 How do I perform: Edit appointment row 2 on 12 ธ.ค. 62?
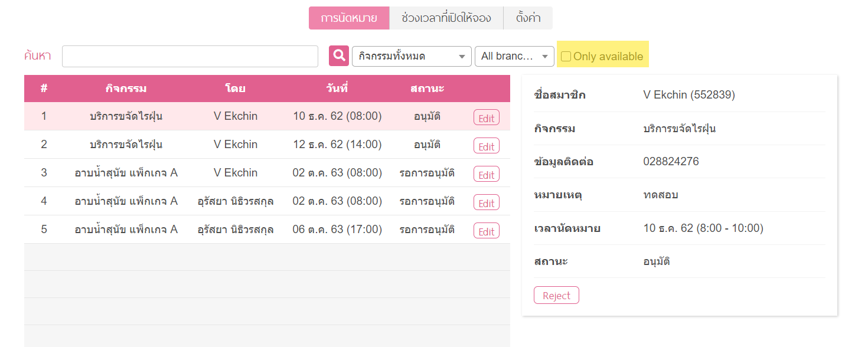click(x=487, y=146)
